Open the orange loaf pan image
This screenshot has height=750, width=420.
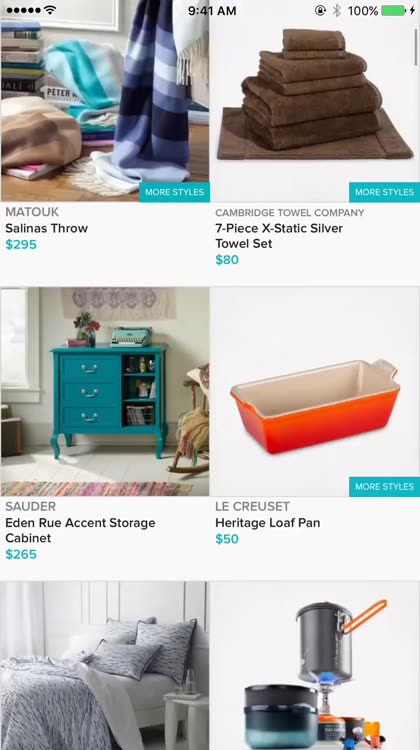[x=315, y=392]
